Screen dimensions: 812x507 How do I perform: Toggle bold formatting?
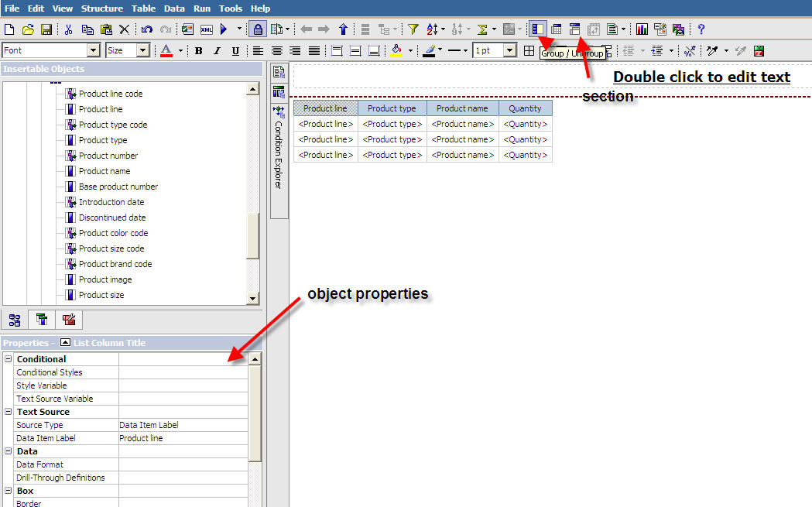pos(198,50)
